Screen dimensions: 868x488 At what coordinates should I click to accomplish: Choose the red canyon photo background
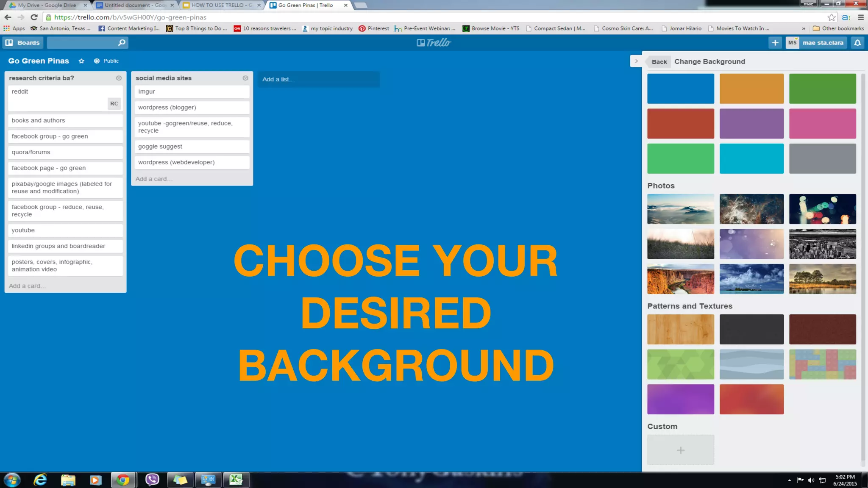click(x=681, y=279)
